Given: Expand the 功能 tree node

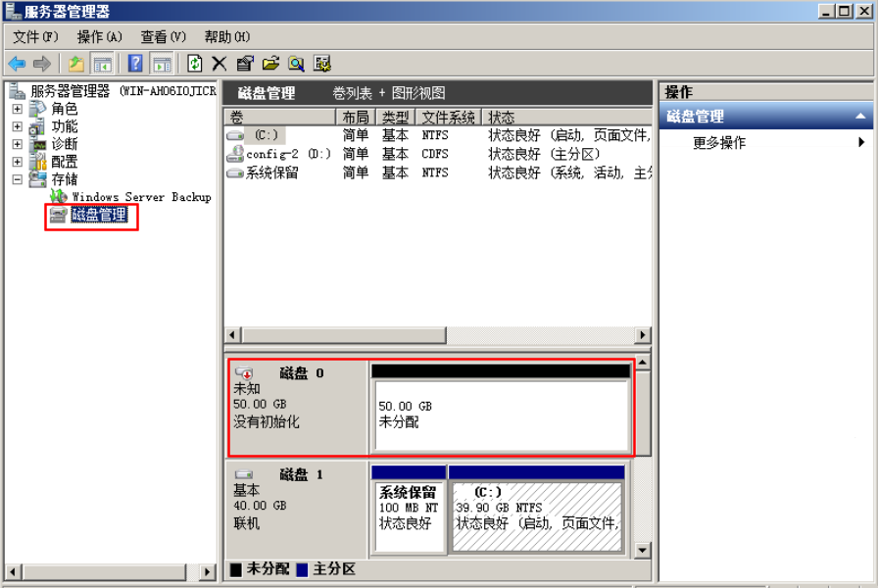Looking at the screenshot, I should click(17, 126).
